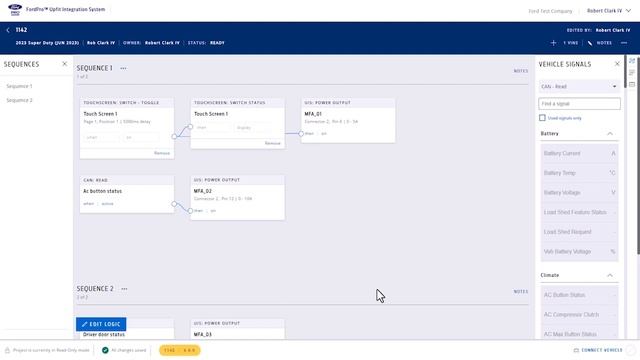
Task: Collapse the Battery signals group
Action: [x=609, y=133]
